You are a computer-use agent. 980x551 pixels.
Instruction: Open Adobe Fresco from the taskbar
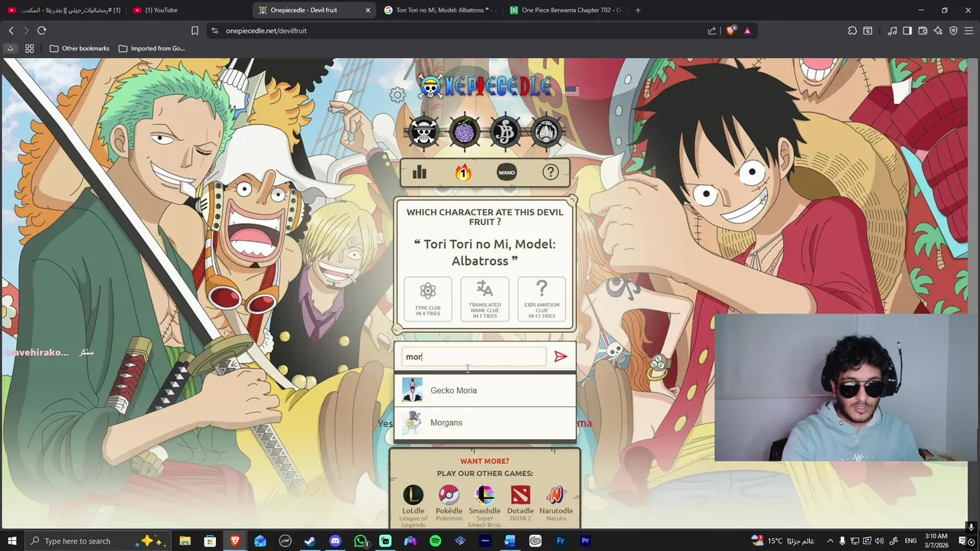pyautogui.click(x=560, y=541)
